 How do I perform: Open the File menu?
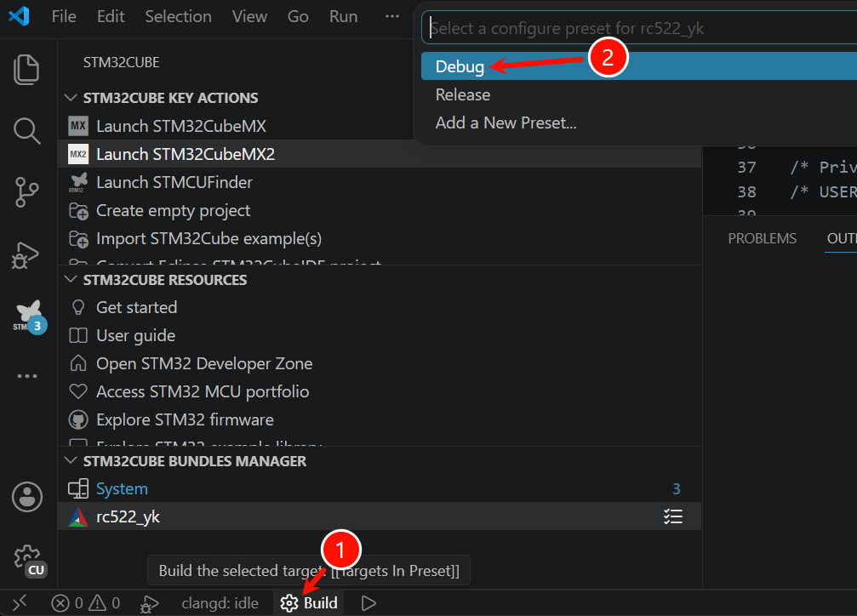(x=64, y=16)
